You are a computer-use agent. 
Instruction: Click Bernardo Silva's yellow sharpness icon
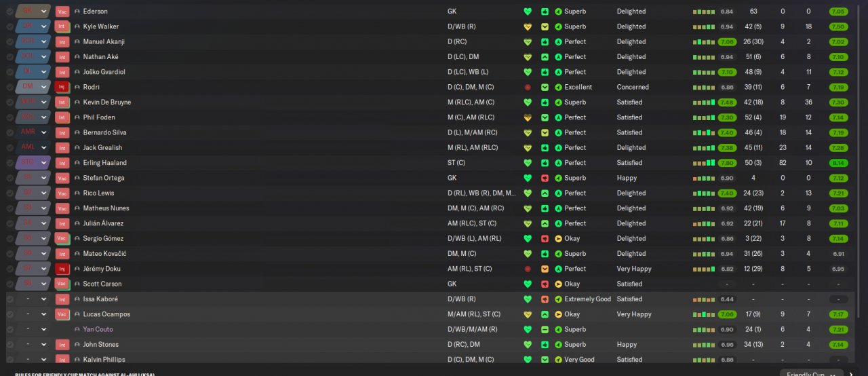(x=545, y=132)
